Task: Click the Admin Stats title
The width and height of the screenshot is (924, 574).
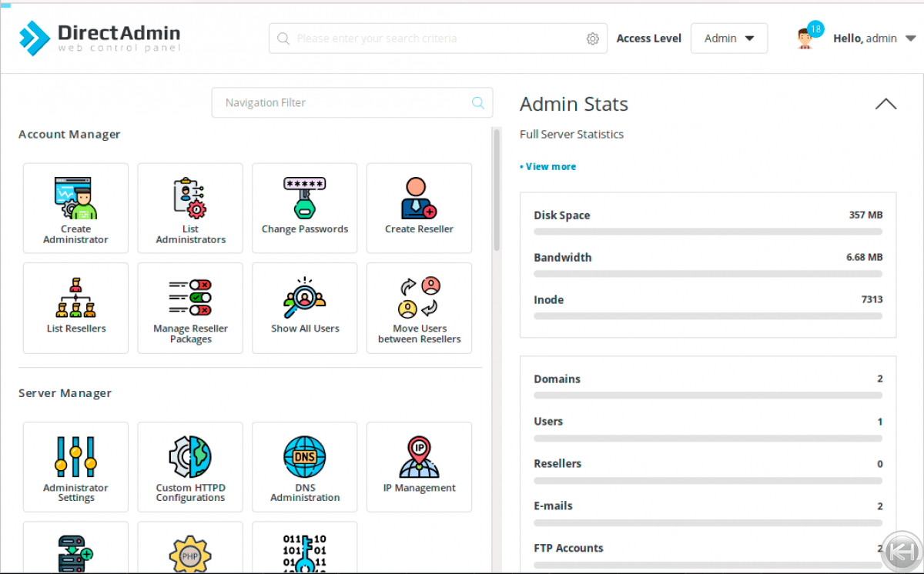Action: pyautogui.click(x=574, y=104)
